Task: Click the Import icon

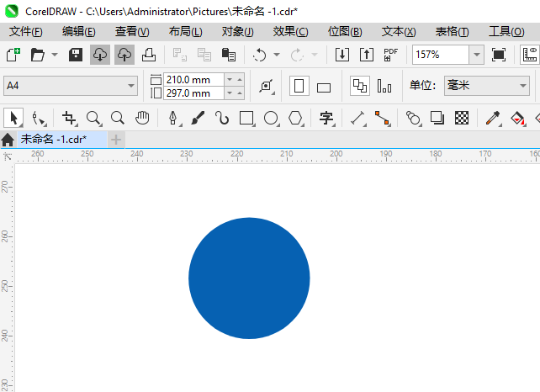Action: click(342, 55)
